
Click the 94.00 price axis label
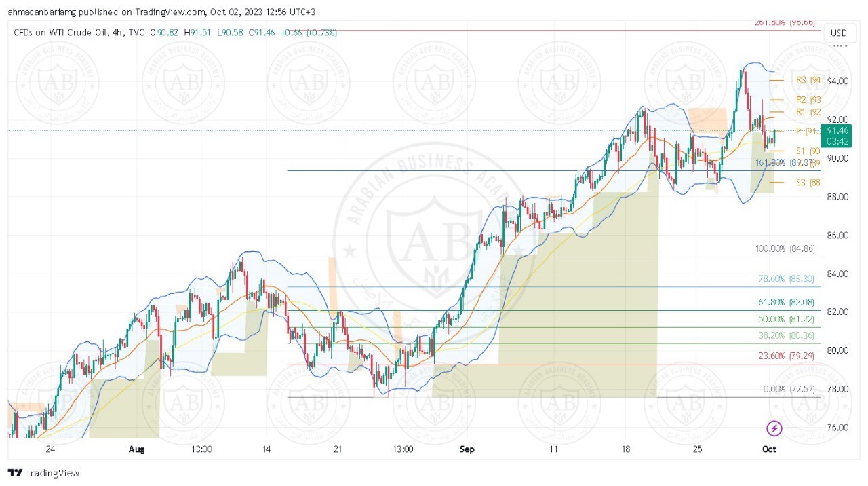coord(837,81)
